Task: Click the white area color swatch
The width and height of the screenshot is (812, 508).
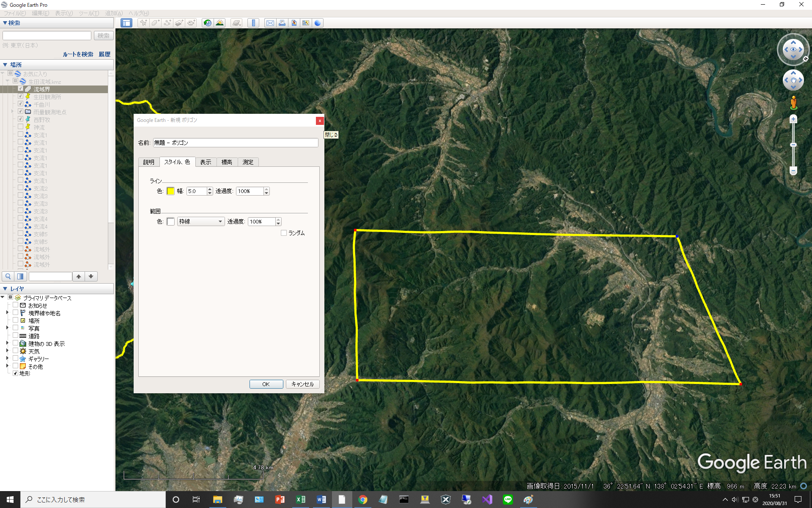Action: point(170,221)
